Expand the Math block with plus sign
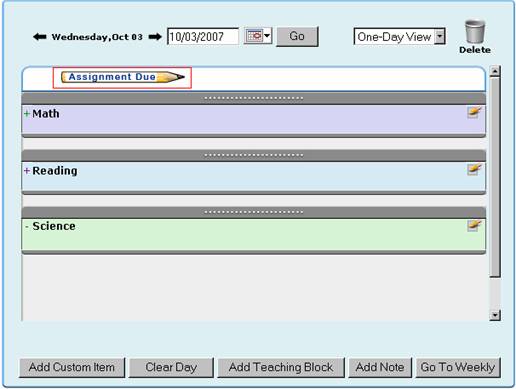The height and width of the screenshot is (389, 516). (27, 114)
